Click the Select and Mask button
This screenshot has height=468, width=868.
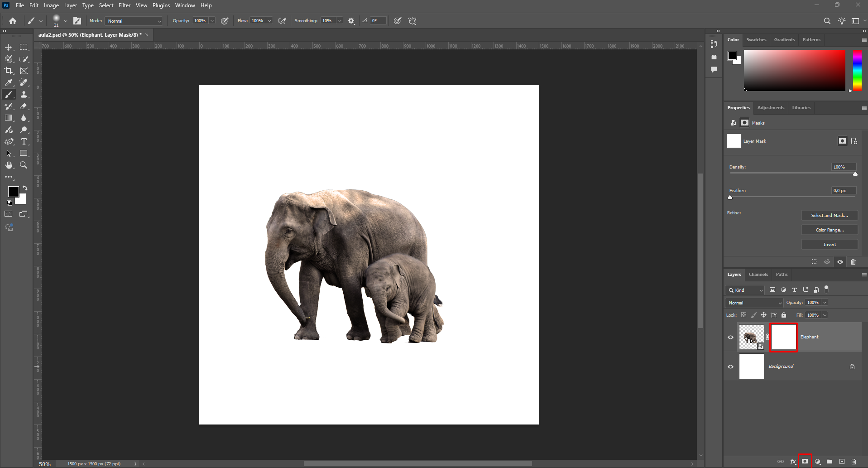pyautogui.click(x=830, y=216)
